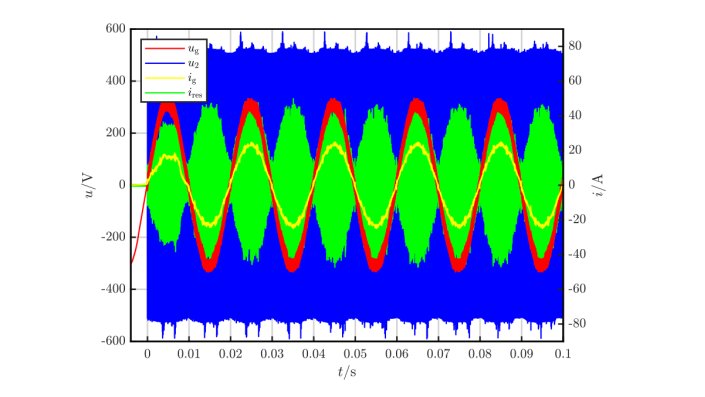Click the 0.06 time axis tick label

point(397,354)
